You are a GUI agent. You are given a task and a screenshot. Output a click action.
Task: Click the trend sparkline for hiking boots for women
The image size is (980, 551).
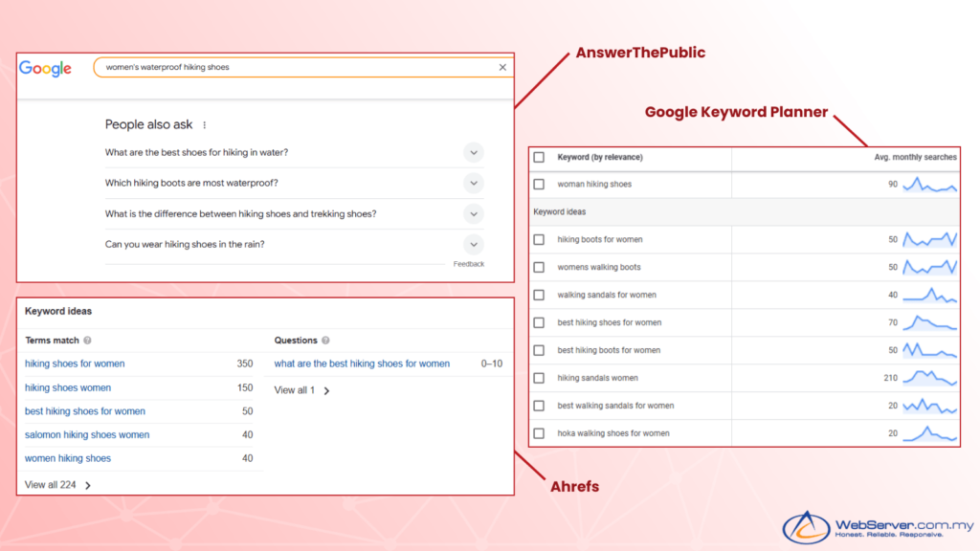(x=929, y=239)
